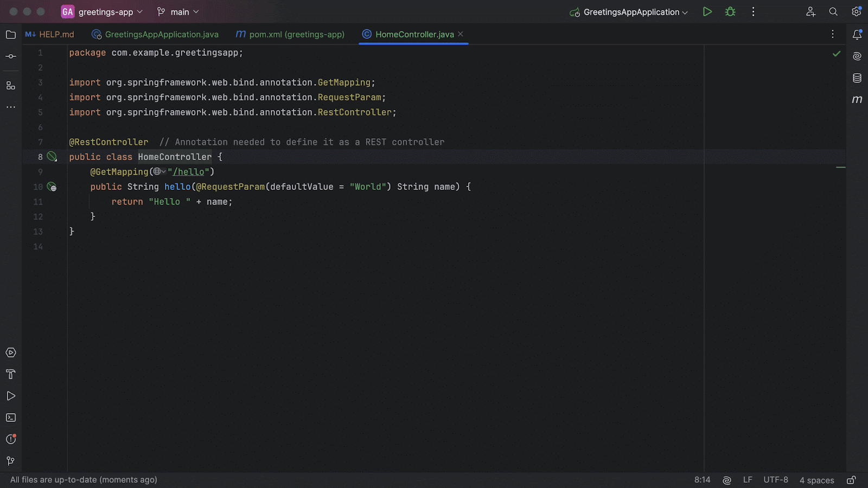The image size is (868, 488).
Task: Open the Build hammer tool window
Action: click(10, 374)
